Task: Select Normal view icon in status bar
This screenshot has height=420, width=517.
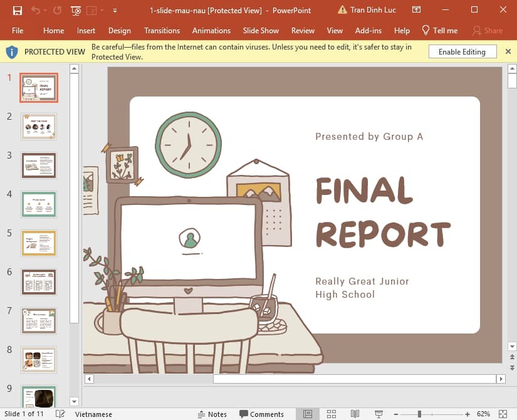Action: coord(308,414)
